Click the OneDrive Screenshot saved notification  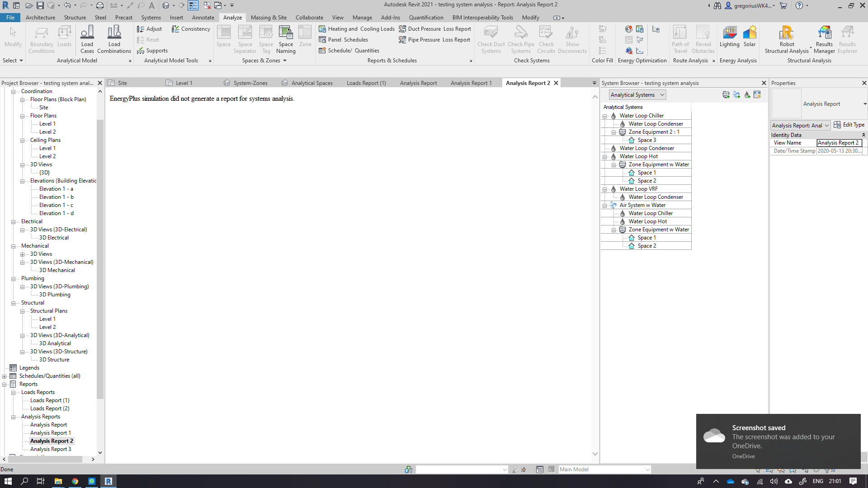pos(778,441)
